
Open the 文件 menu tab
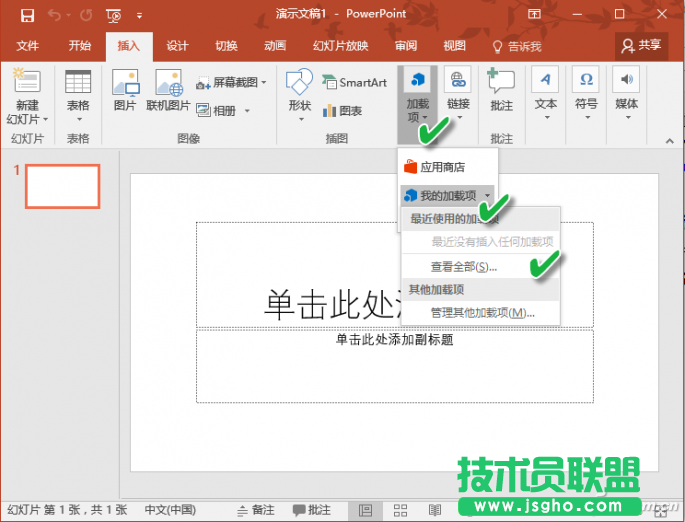pyautogui.click(x=28, y=46)
